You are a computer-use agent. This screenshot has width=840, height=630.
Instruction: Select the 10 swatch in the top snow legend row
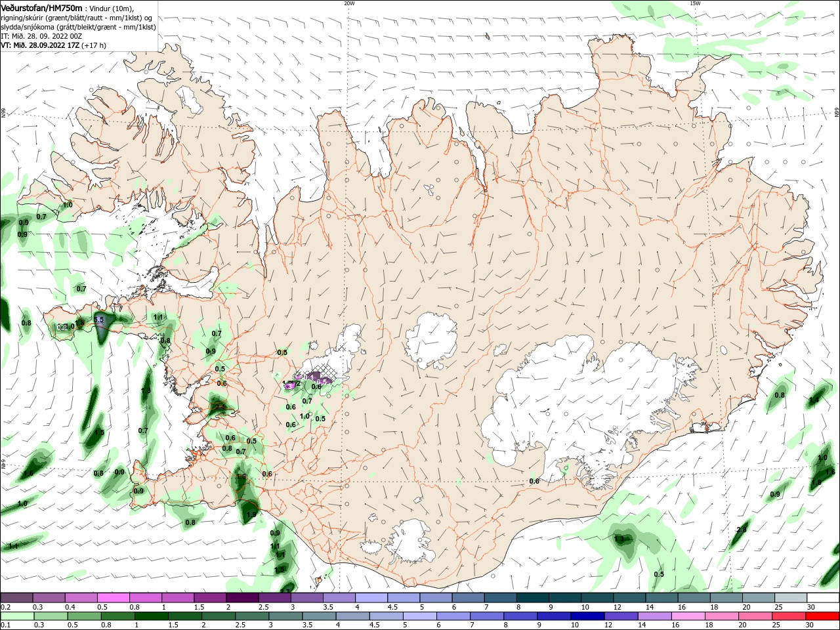(x=597, y=597)
